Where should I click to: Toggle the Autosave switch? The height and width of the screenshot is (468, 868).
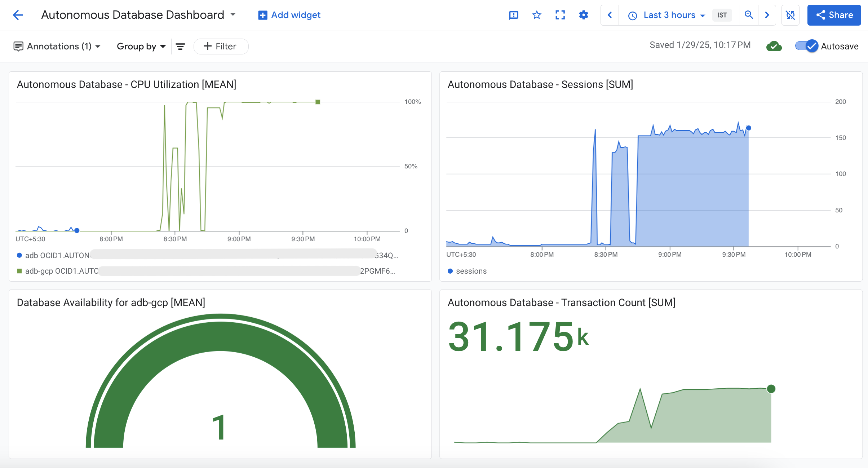807,46
